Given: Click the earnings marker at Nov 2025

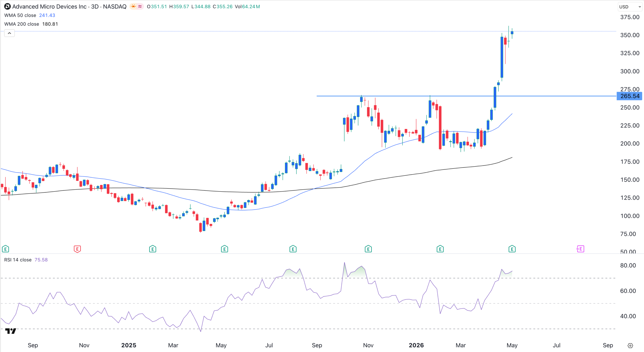Looking at the screenshot, I should (368, 249).
